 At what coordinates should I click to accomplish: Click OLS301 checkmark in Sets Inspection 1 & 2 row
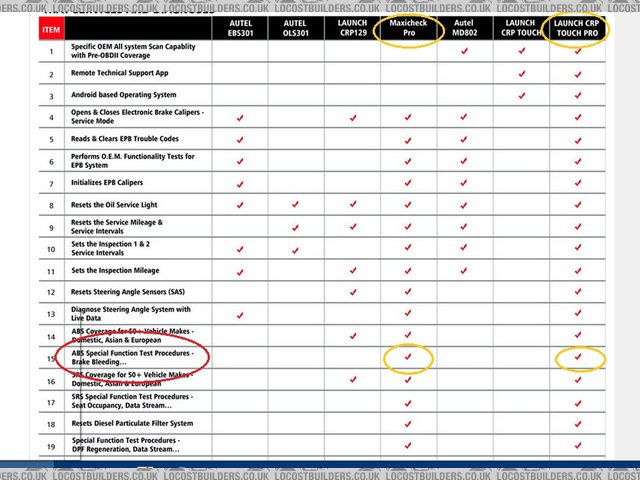tap(296, 249)
